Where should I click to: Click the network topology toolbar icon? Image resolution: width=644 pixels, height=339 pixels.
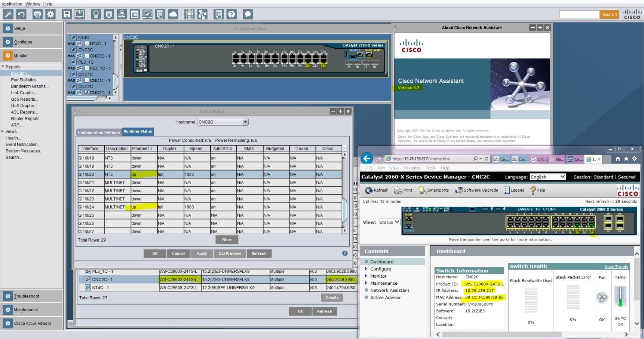click(x=122, y=14)
